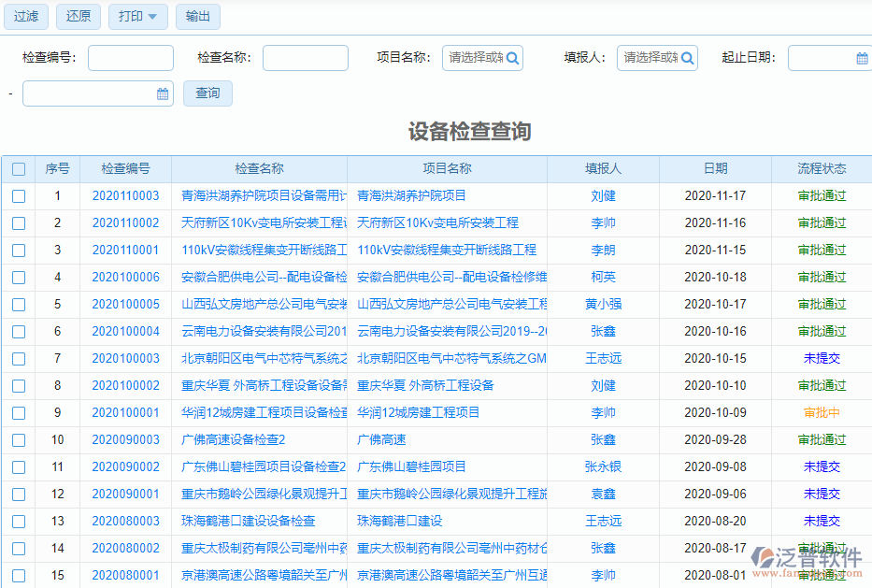Open the calendar icon in the end date field
The height and width of the screenshot is (588, 872).
click(x=161, y=93)
